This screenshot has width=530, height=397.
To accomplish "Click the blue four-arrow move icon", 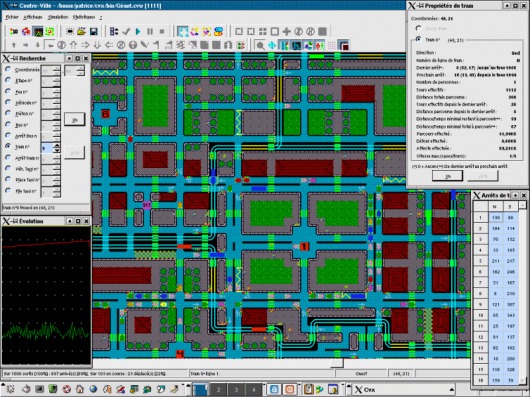I will [x=272, y=45].
